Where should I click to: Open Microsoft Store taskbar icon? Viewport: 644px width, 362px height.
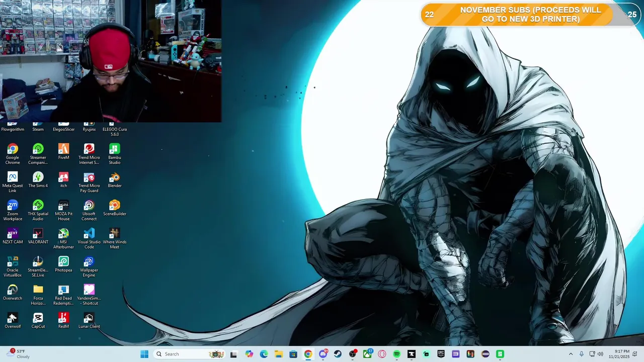293,354
